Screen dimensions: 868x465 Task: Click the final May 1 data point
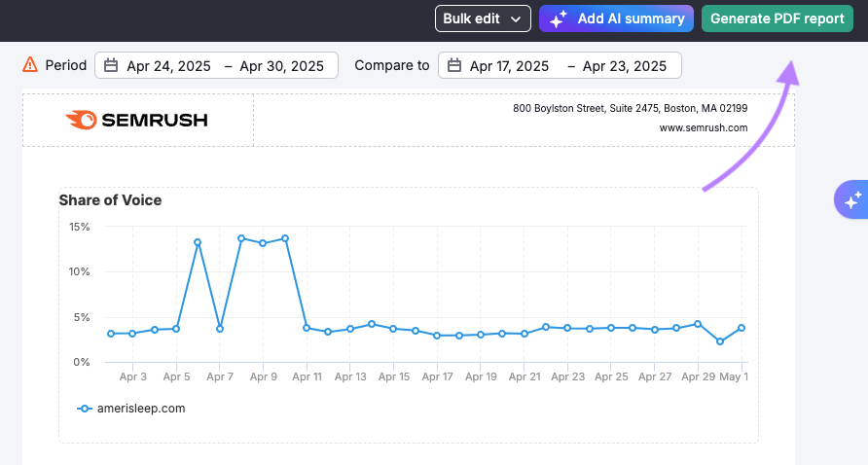point(741,328)
